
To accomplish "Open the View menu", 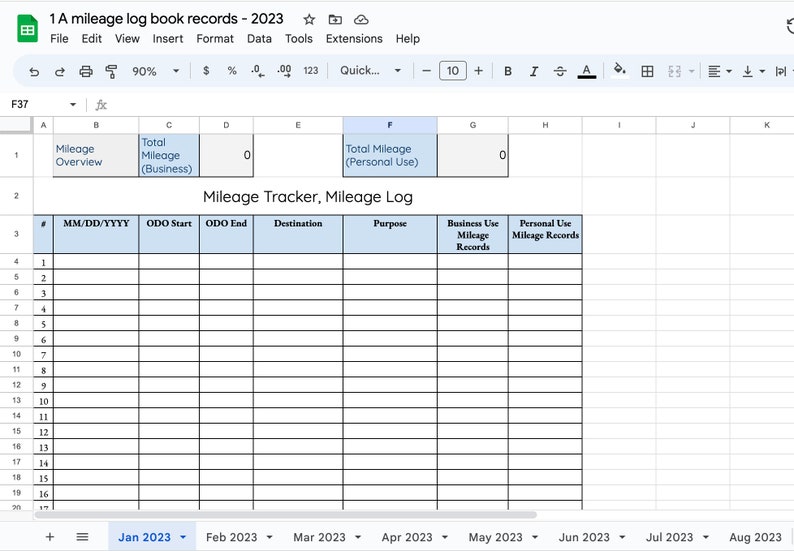I will pyautogui.click(x=127, y=39).
